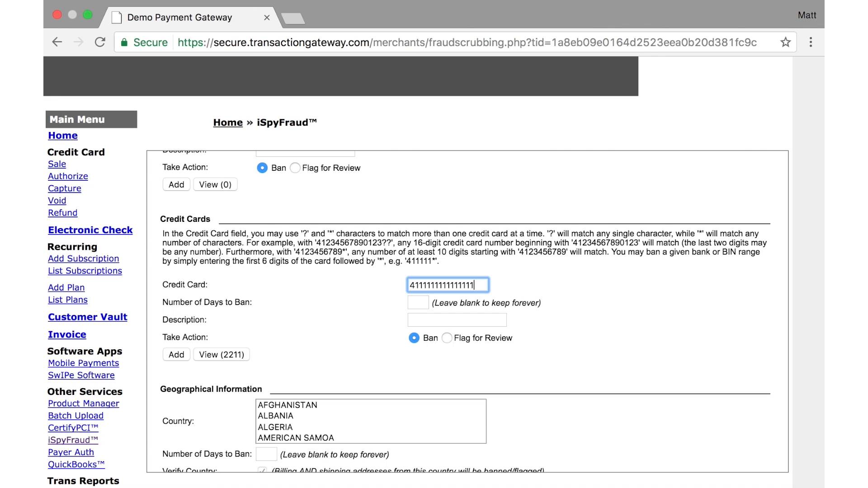Open a new browser tab
The height and width of the screenshot is (488, 868).
click(x=293, y=18)
